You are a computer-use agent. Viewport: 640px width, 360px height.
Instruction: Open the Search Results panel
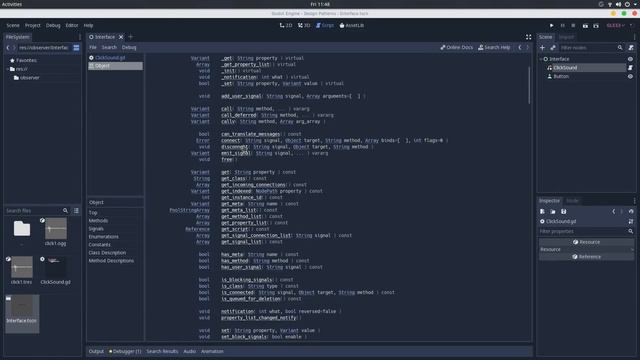point(162,351)
